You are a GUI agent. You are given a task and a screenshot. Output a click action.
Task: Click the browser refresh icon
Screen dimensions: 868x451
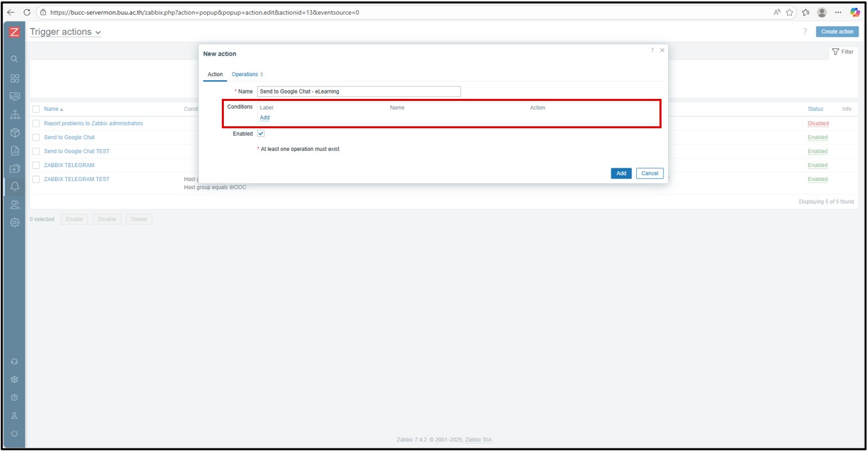pos(27,12)
